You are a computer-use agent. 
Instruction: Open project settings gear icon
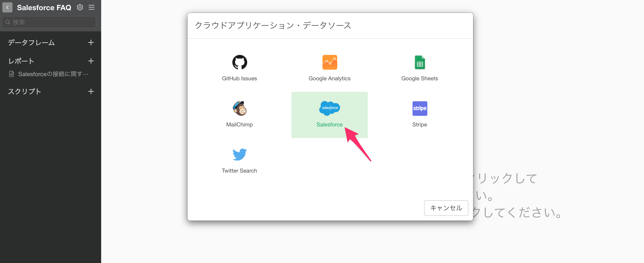pos(80,7)
